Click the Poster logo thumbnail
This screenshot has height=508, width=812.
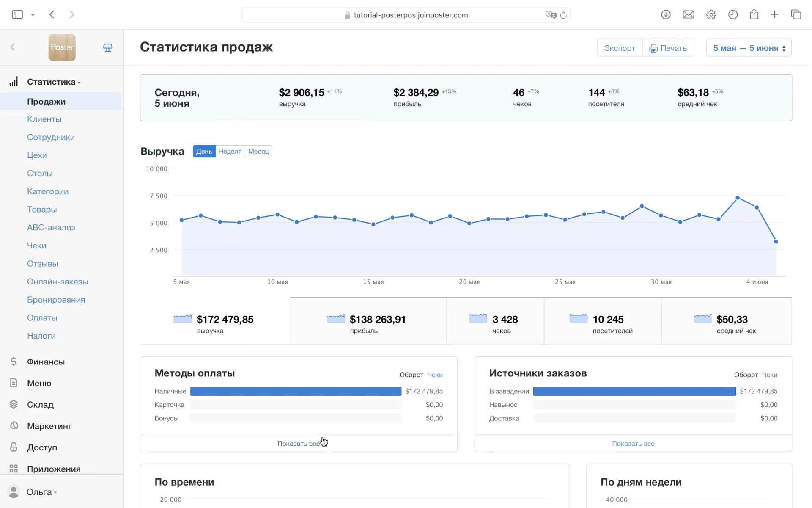62,47
